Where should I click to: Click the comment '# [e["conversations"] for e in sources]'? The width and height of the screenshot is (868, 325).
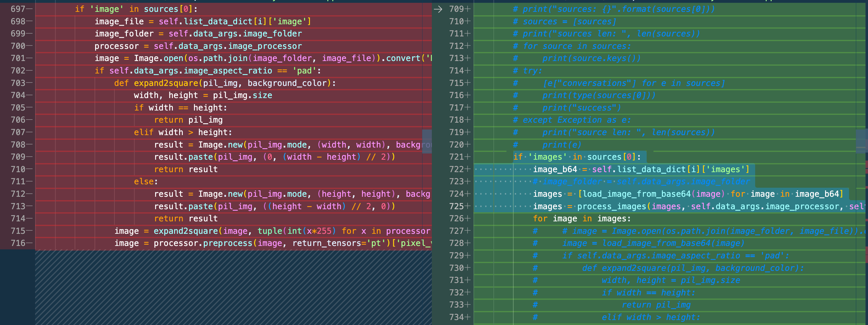tap(619, 83)
